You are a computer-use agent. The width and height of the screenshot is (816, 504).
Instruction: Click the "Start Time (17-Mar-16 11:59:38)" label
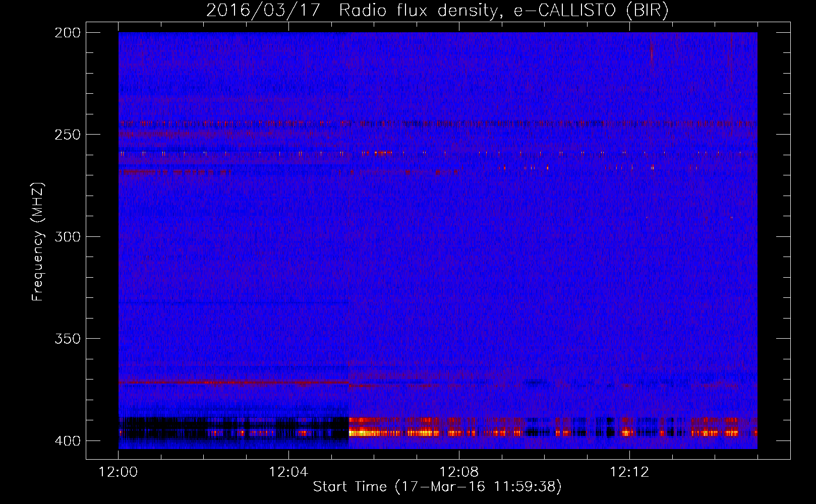[x=437, y=487]
